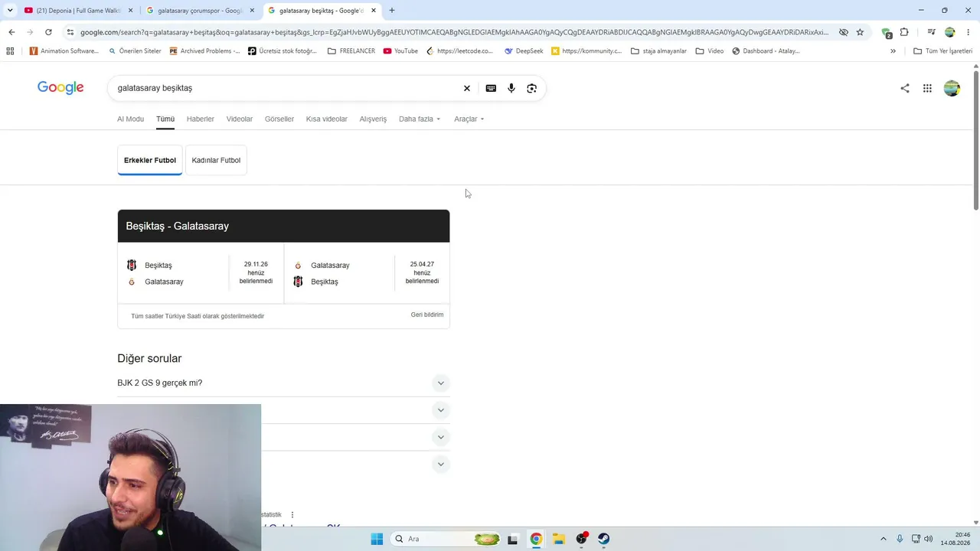Reload the current page
This screenshot has height=551, width=980.
[48, 32]
